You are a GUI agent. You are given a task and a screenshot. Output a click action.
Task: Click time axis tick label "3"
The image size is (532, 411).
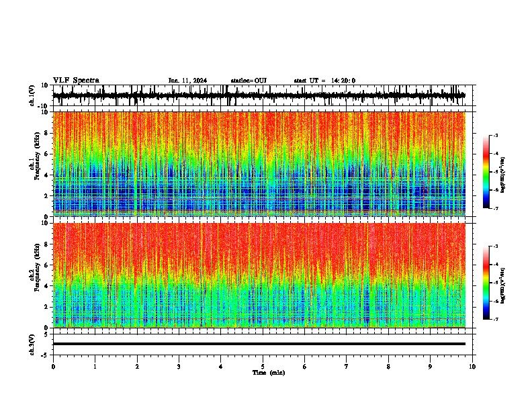pos(179,367)
